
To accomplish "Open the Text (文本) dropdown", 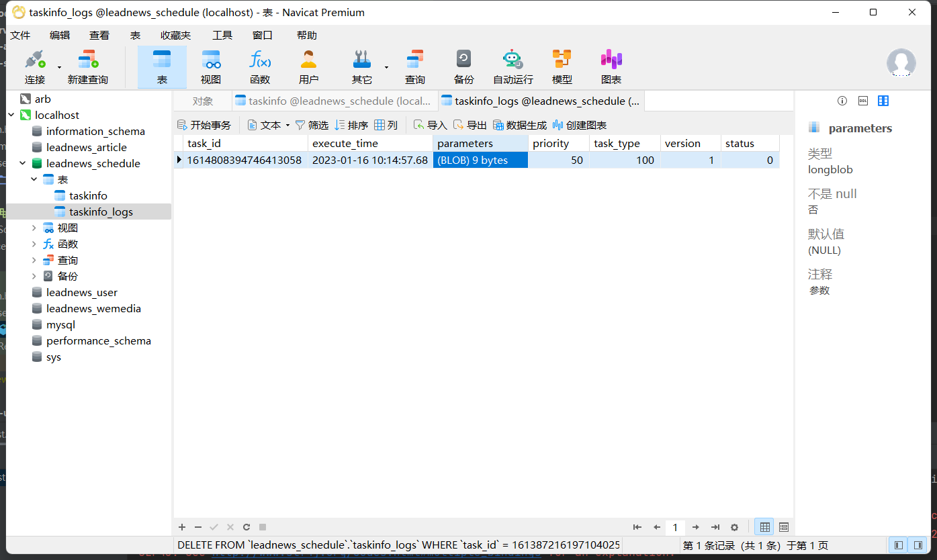I will point(268,125).
